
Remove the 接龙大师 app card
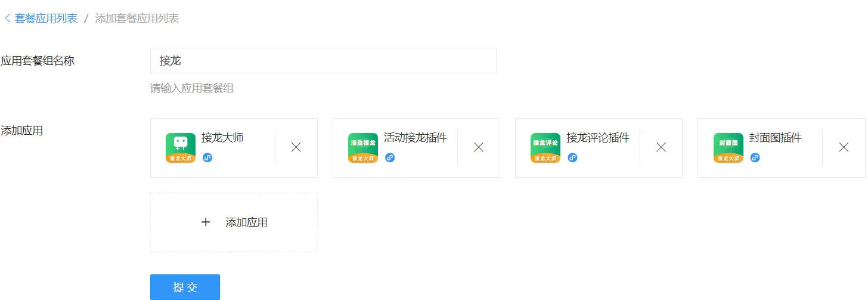coord(296,147)
